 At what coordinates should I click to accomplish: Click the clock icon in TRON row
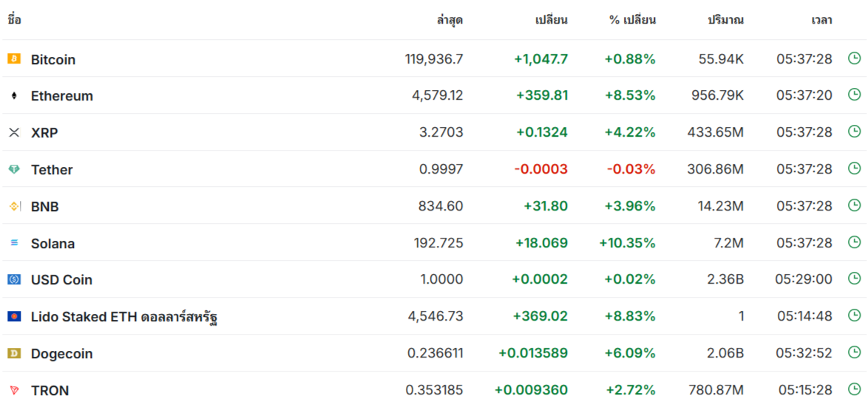click(x=854, y=389)
